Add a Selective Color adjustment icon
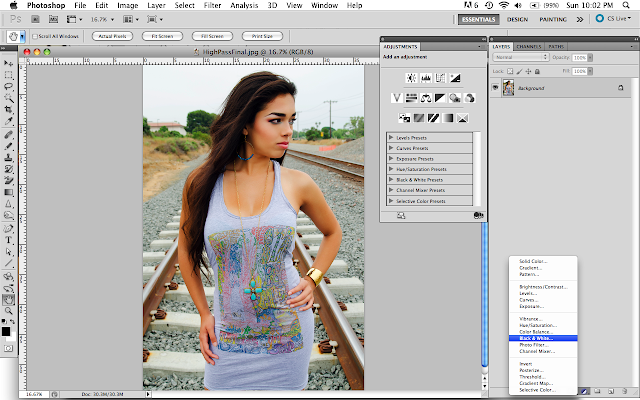The height and width of the screenshot is (400, 640). (x=462, y=118)
